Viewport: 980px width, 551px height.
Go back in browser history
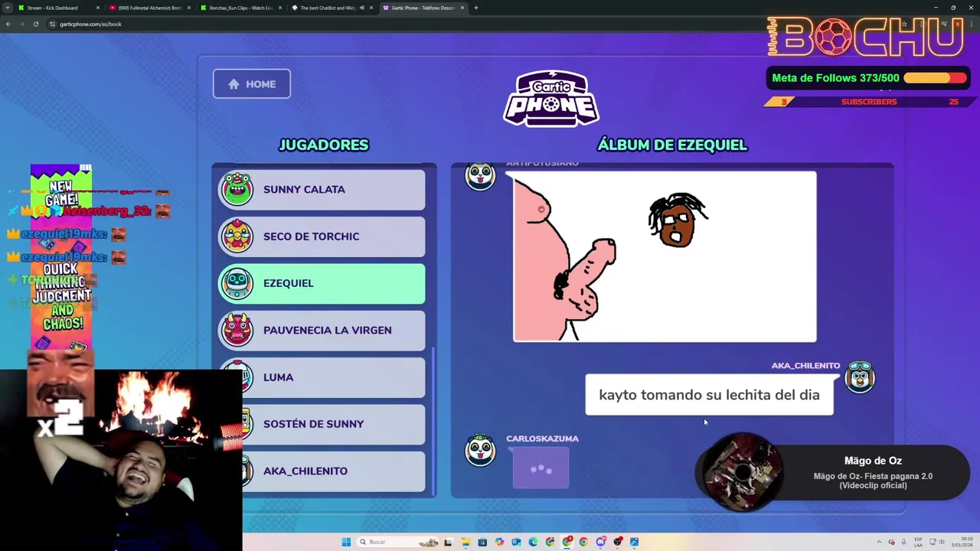click(8, 24)
